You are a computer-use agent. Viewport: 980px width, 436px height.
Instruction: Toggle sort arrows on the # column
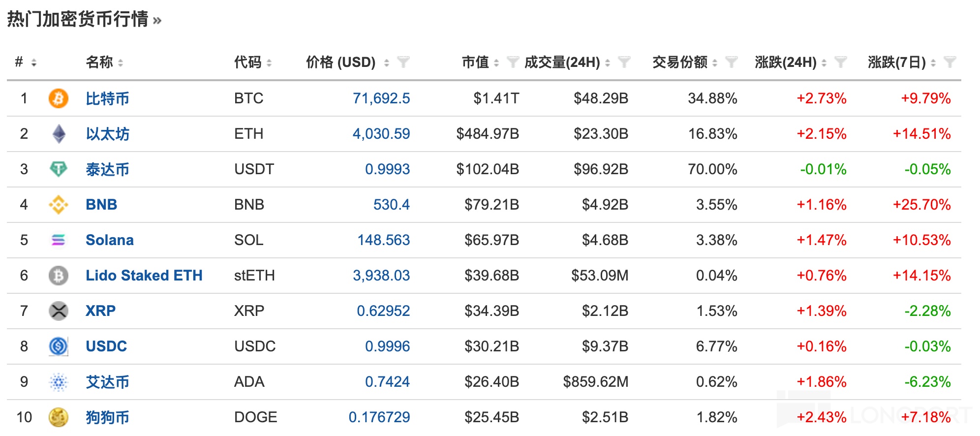[34, 62]
